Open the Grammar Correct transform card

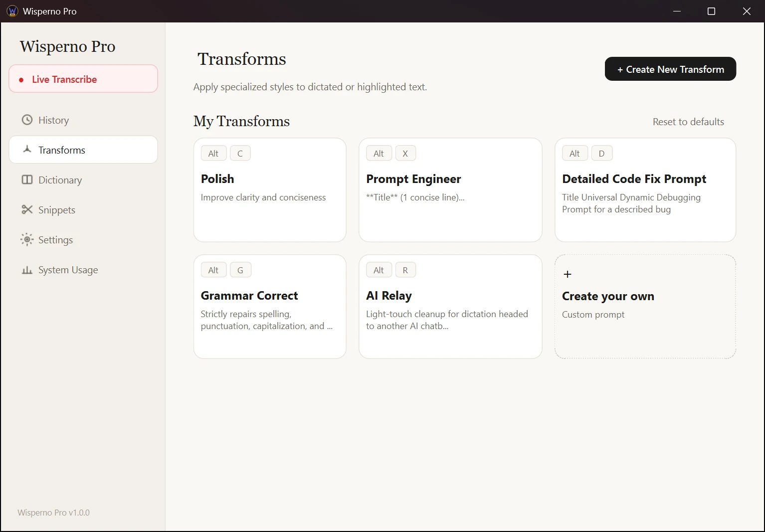tap(270, 307)
